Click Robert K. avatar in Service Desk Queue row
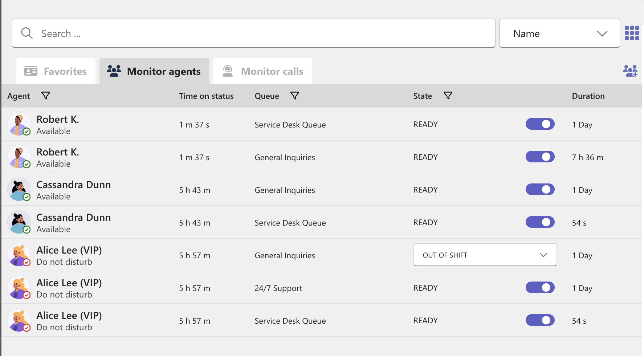This screenshot has width=644, height=356. (x=19, y=124)
